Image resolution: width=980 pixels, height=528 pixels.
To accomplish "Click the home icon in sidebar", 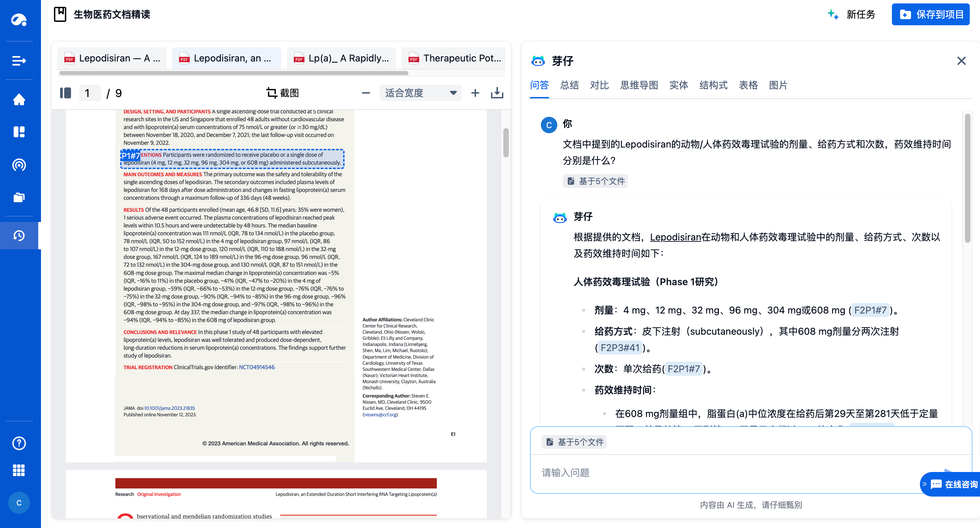I will (19, 100).
